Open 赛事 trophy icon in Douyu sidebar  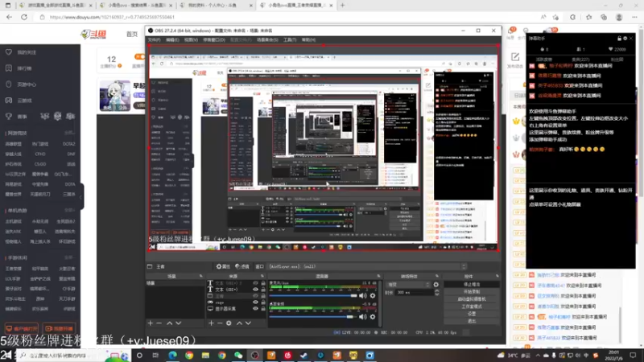coord(9,117)
